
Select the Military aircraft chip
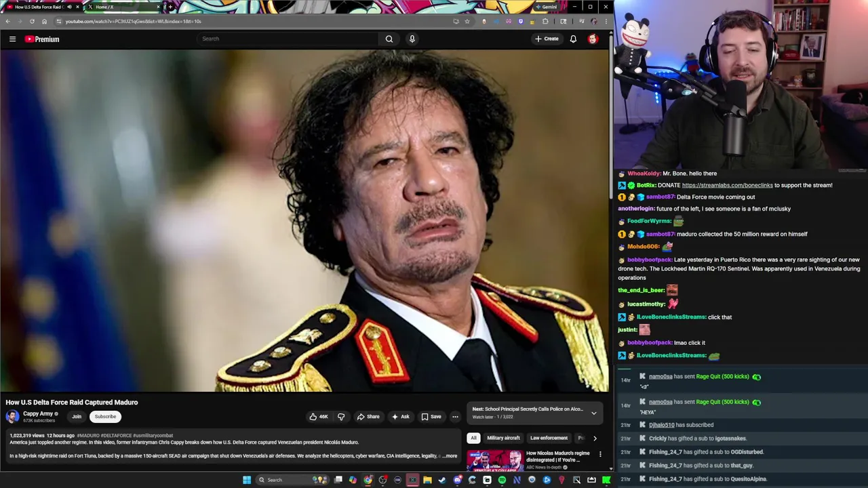pos(503,438)
